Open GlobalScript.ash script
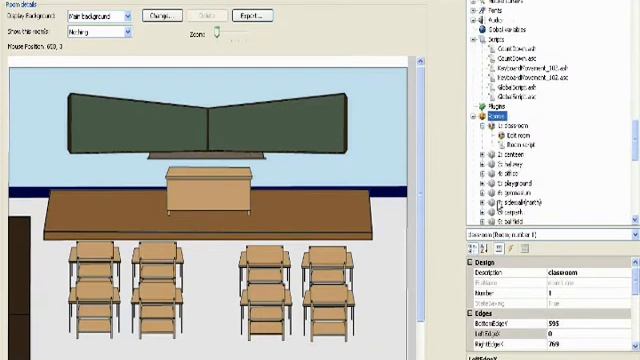Image resolution: width=640 pixels, height=360 pixels. (517, 87)
